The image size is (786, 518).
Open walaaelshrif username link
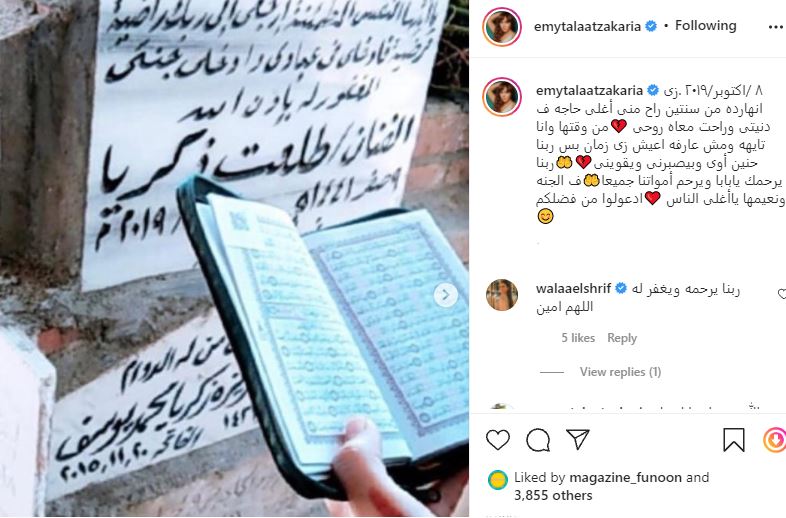click(573, 289)
